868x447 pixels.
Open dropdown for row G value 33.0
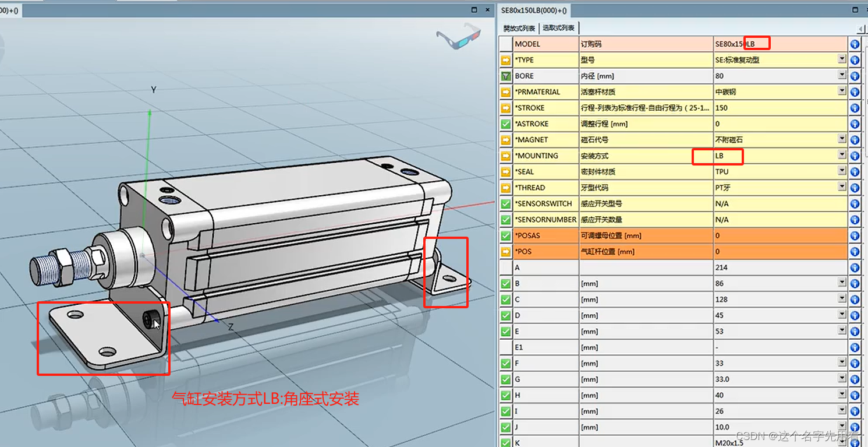tap(842, 378)
